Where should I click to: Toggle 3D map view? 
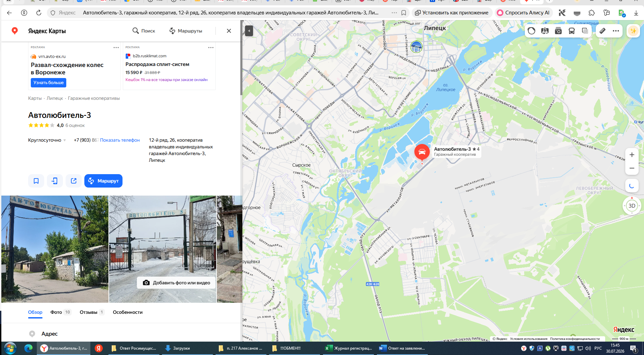632,206
